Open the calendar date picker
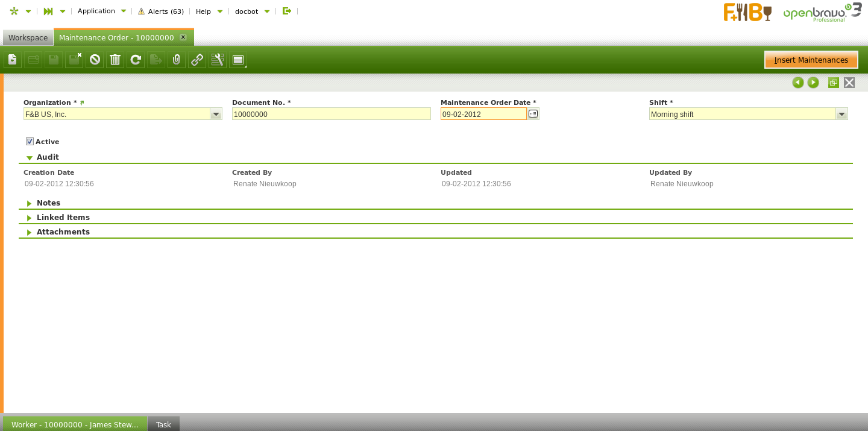 pyautogui.click(x=533, y=114)
